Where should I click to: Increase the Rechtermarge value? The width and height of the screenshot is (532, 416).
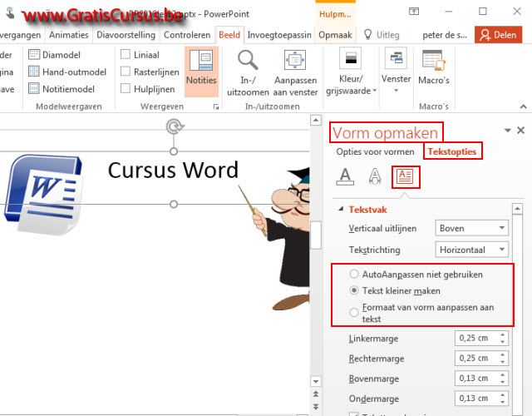point(502,354)
